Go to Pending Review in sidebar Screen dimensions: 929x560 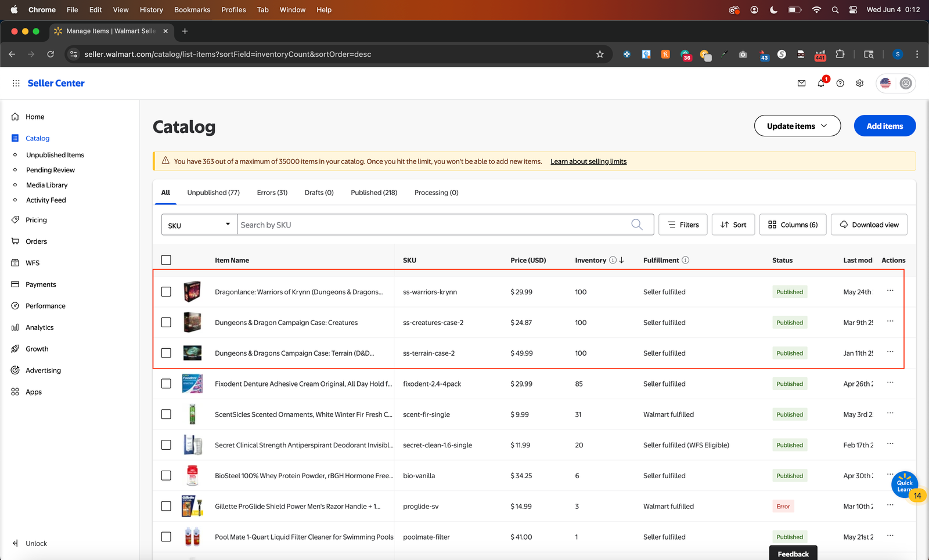pyautogui.click(x=51, y=170)
